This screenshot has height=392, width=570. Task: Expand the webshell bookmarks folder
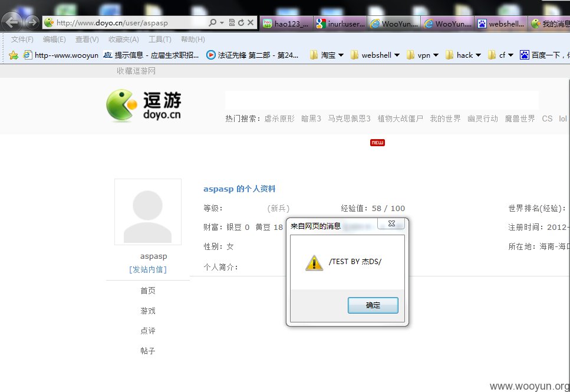[397, 55]
